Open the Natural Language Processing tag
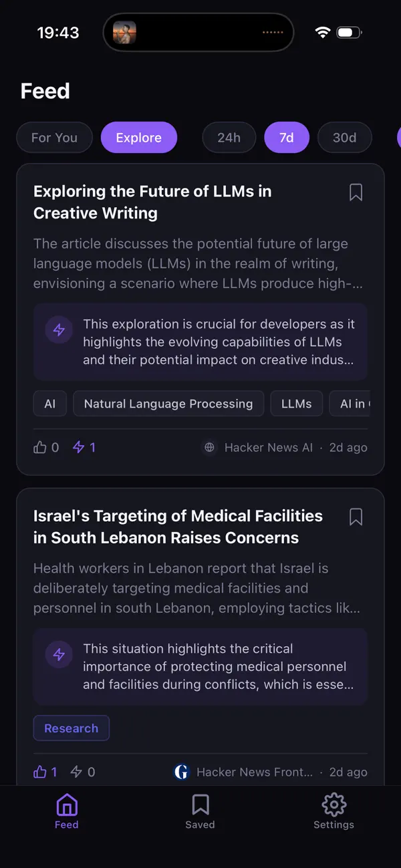The image size is (401, 868). click(x=168, y=404)
